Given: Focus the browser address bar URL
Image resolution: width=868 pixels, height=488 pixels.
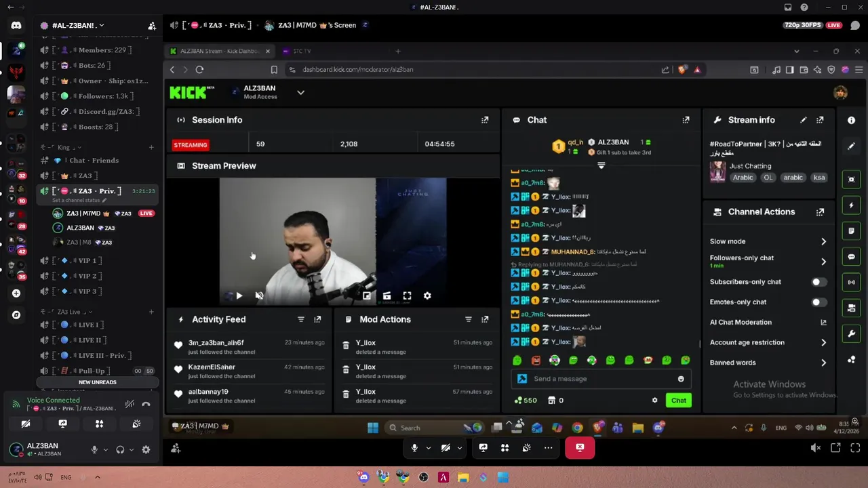Looking at the screenshot, I should click(x=357, y=70).
